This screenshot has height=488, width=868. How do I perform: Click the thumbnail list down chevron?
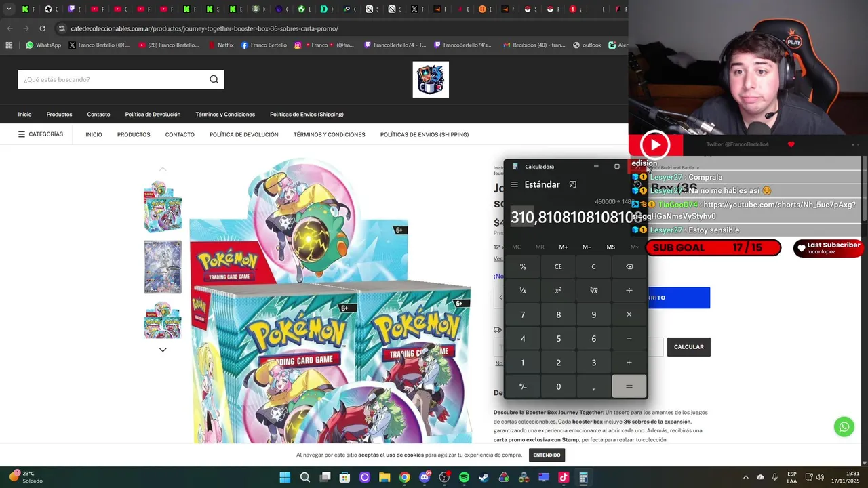pyautogui.click(x=163, y=350)
